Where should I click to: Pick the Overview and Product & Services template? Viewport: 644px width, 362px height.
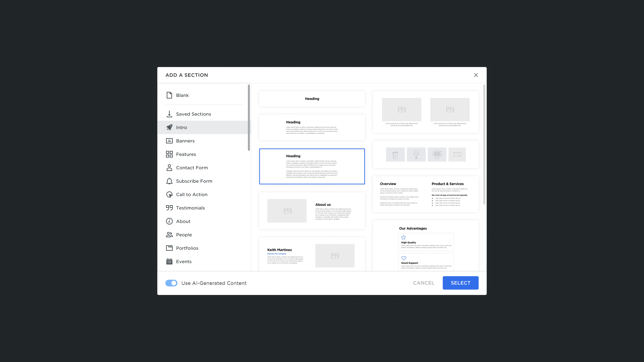tap(426, 194)
